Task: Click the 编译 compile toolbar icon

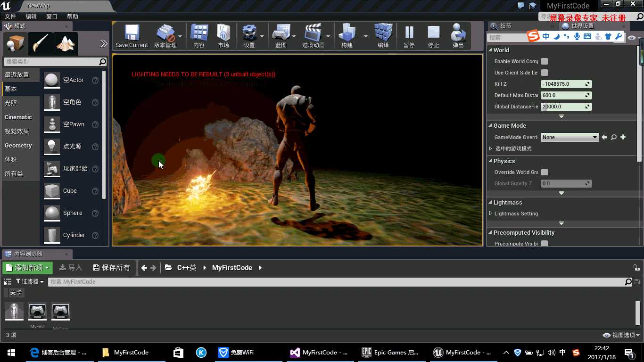Action: pos(383,36)
